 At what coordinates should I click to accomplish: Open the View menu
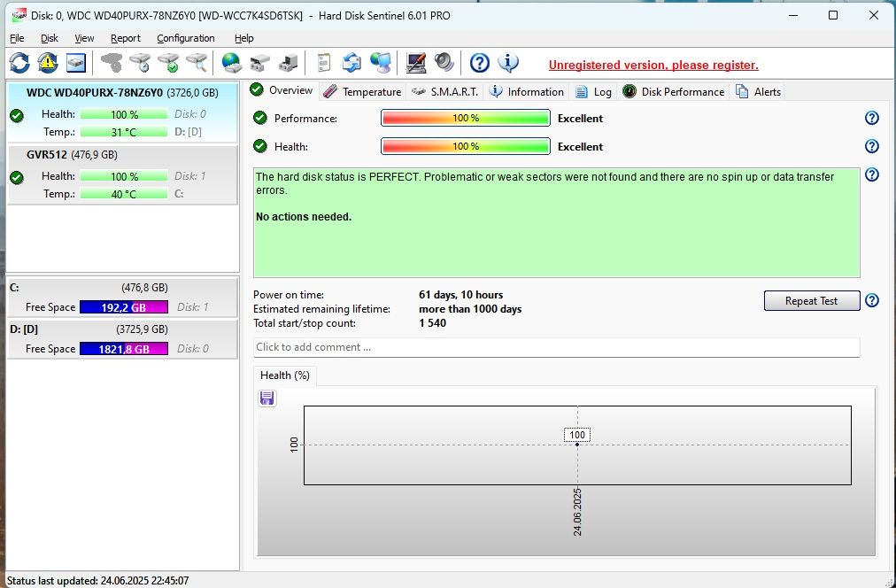tap(84, 38)
